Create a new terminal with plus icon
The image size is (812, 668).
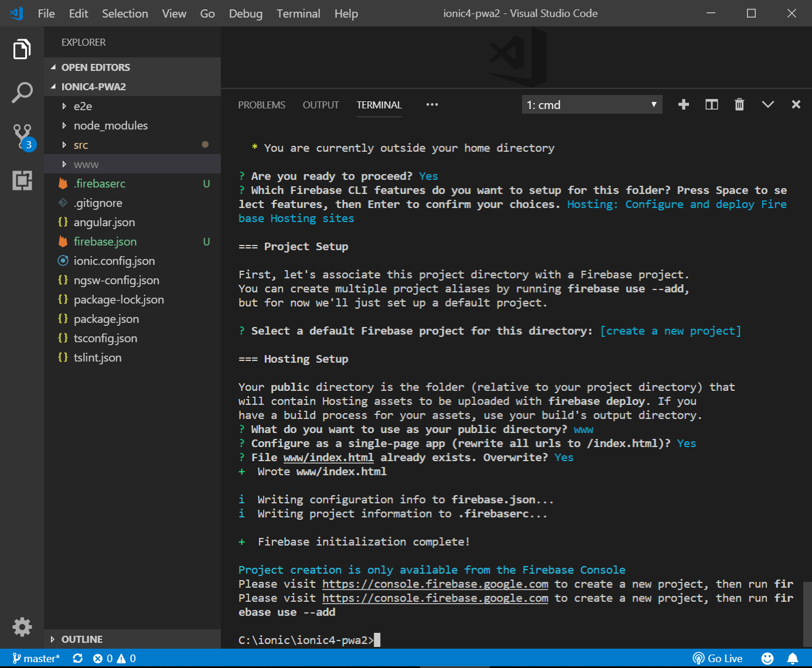(683, 105)
